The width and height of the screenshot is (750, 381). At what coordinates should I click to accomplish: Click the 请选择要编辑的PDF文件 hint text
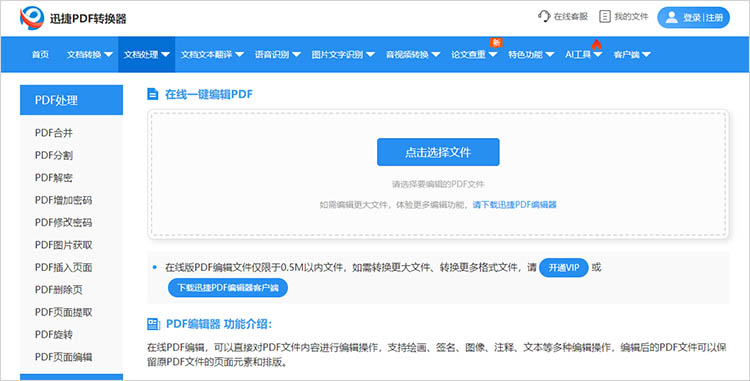pyautogui.click(x=438, y=184)
